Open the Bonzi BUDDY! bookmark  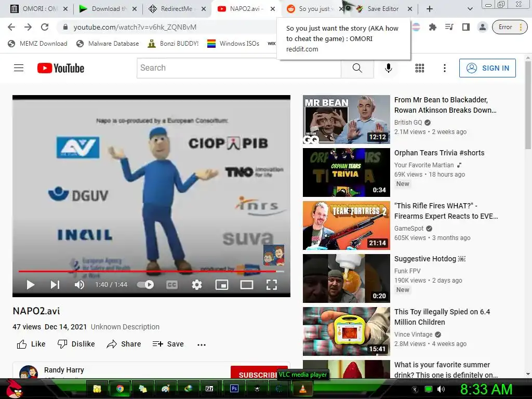pos(173,44)
